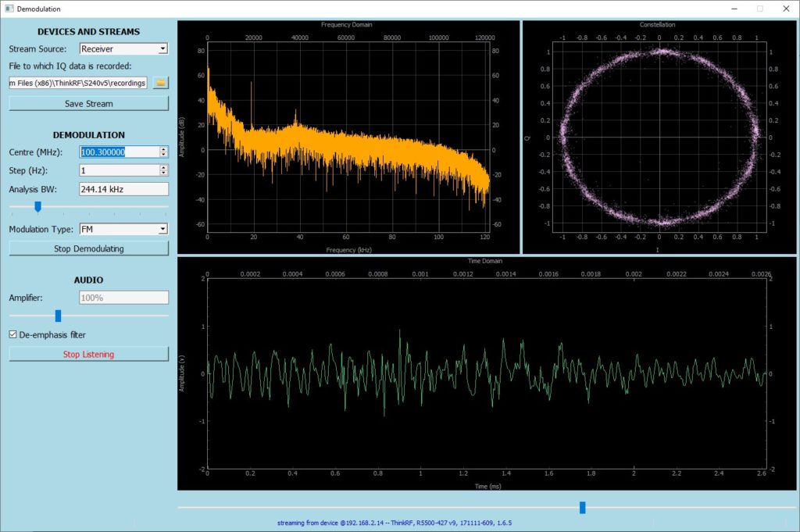The width and height of the screenshot is (800, 532).
Task: Click the Analysis BW slider handle
Action: [x=37, y=206]
